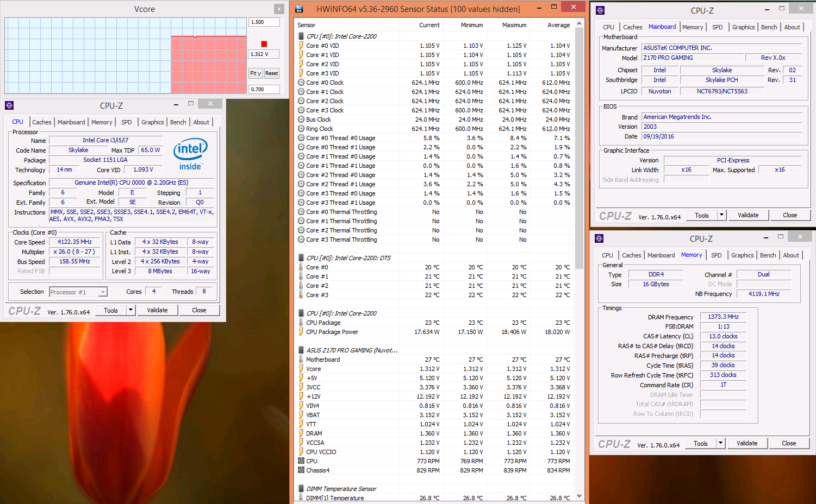Click thermometer icon beside CPU Package
The width and height of the screenshot is (816, 504).
pos(301,323)
